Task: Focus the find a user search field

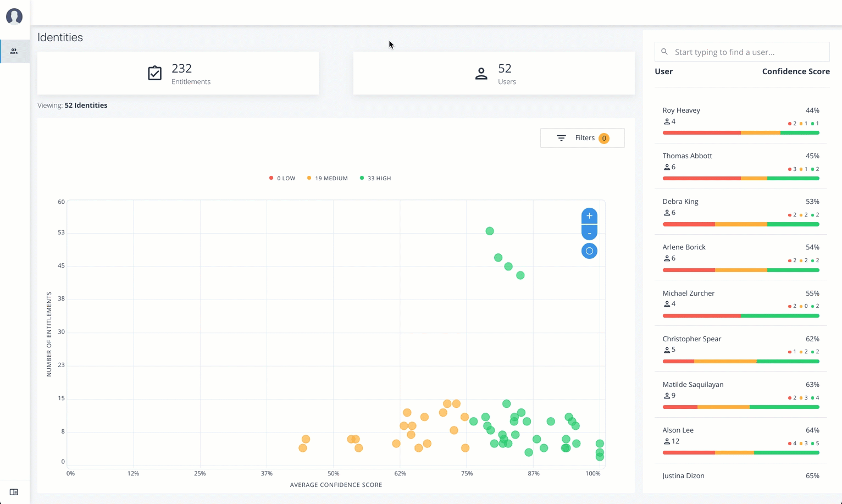Action: point(747,52)
